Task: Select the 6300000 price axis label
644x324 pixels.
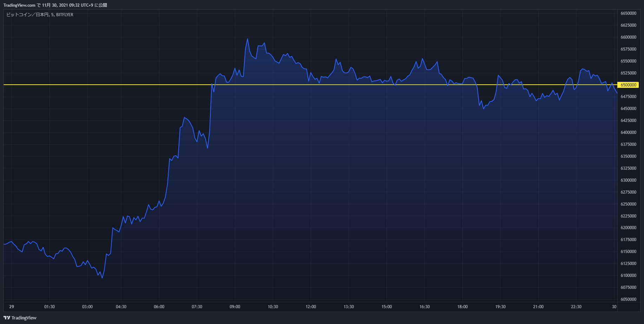Action: coord(629,180)
